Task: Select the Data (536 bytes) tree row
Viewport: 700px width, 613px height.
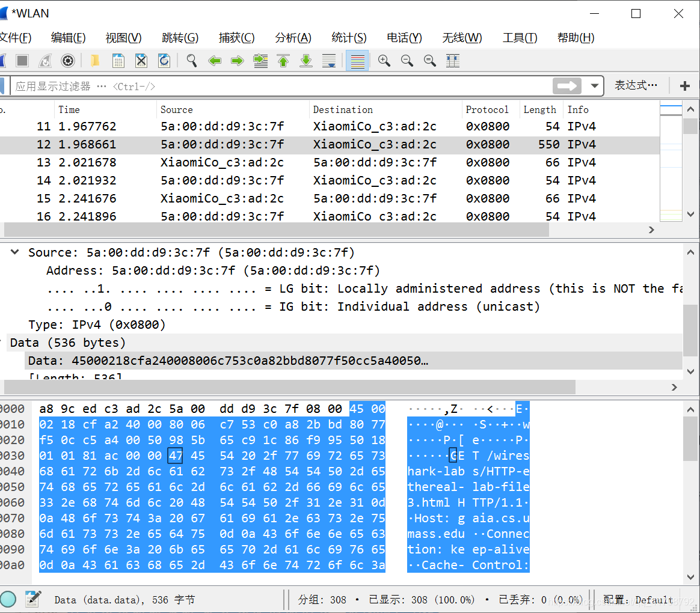Action: (x=342, y=343)
